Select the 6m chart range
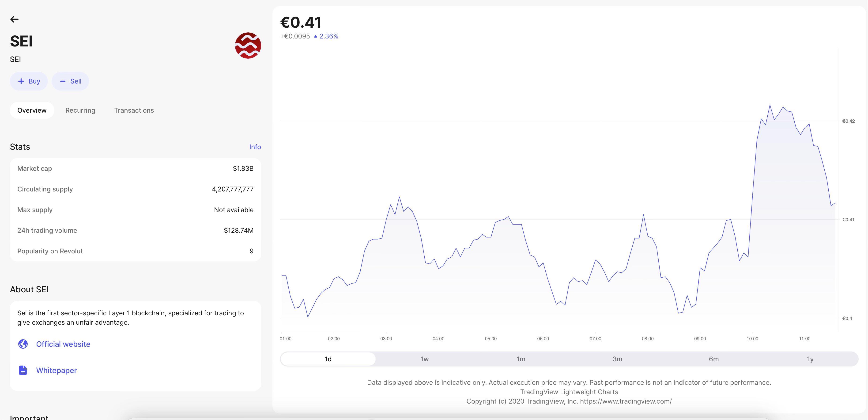 click(x=714, y=359)
